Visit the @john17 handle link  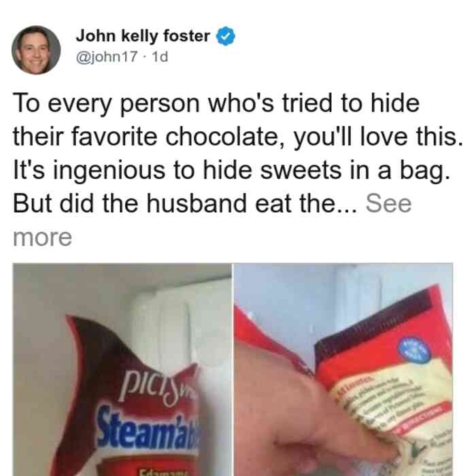point(107,56)
